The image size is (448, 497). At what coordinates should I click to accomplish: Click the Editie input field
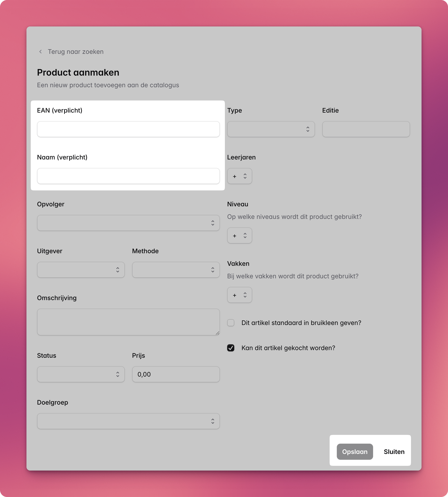(x=366, y=129)
